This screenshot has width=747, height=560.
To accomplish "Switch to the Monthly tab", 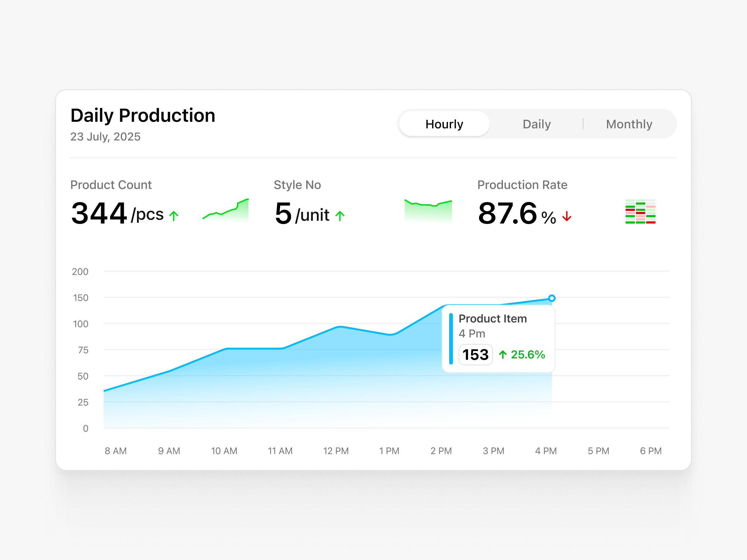I will (629, 124).
